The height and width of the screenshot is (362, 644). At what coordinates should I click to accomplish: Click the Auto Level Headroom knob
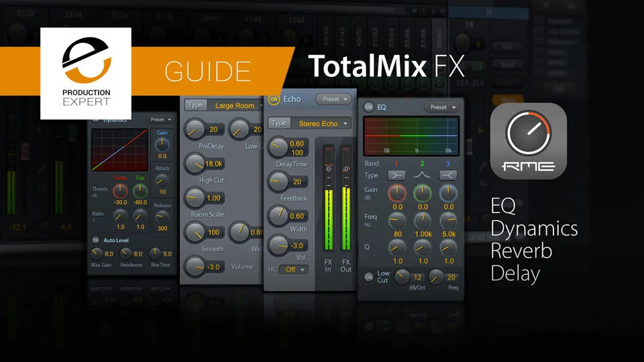point(125,253)
